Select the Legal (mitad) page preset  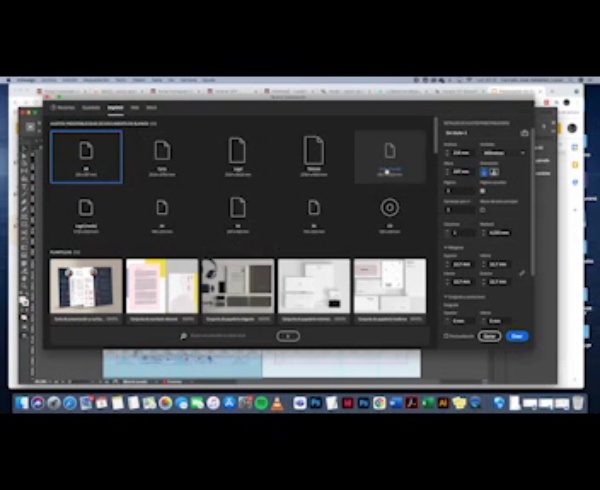pos(86,215)
